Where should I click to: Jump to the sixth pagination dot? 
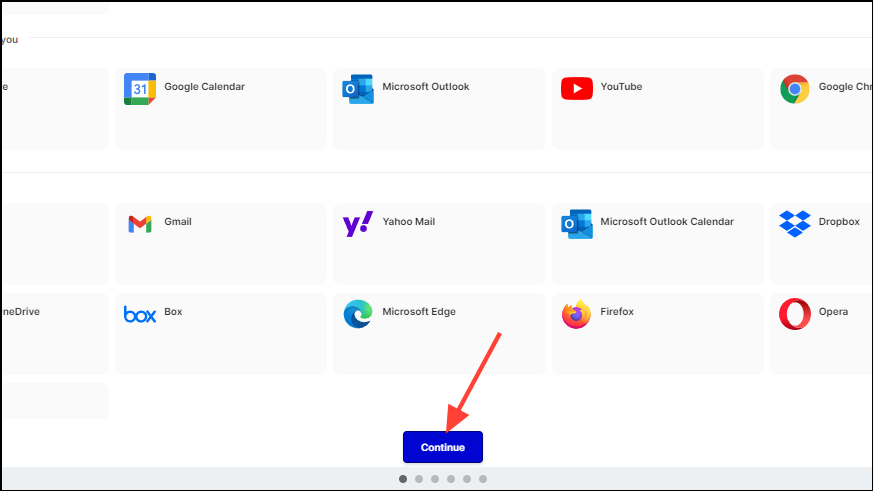click(483, 479)
